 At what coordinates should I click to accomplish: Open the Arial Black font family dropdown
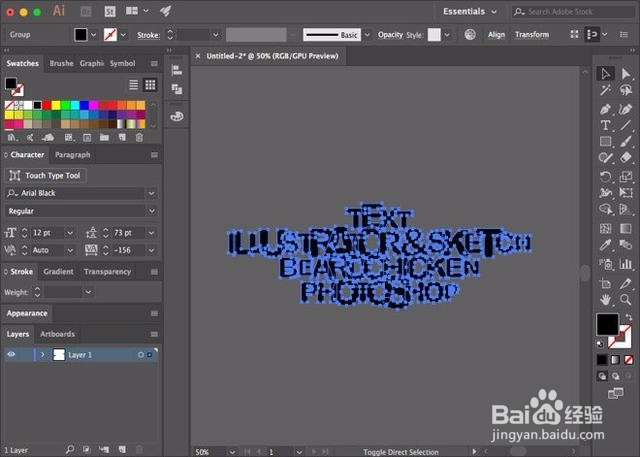coord(151,193)
